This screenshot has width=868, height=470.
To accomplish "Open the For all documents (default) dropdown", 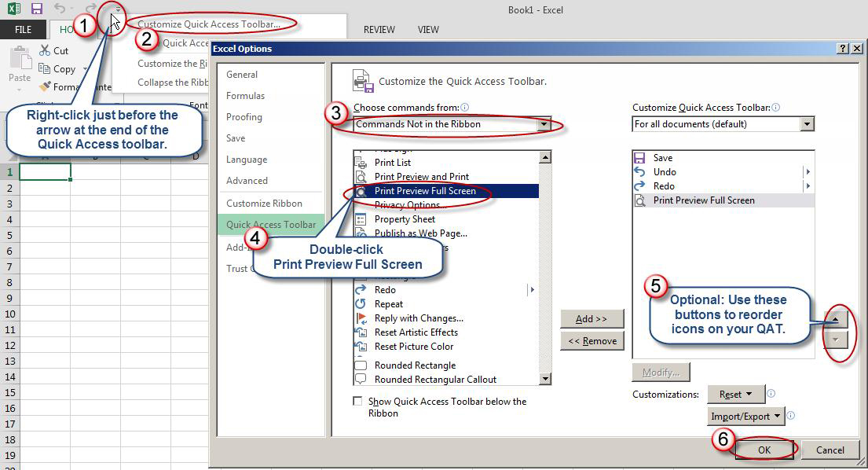I will coord(808,124).
